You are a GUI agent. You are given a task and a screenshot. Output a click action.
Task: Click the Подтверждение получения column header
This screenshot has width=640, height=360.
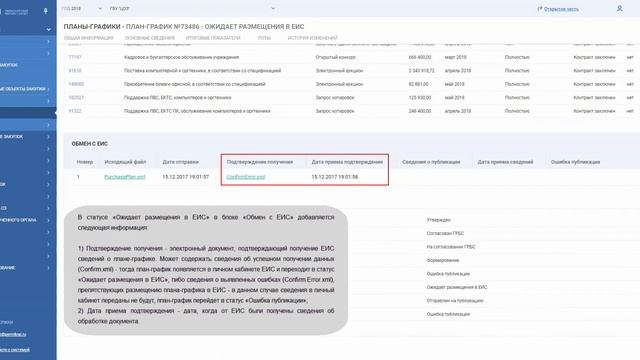[260, 162]
